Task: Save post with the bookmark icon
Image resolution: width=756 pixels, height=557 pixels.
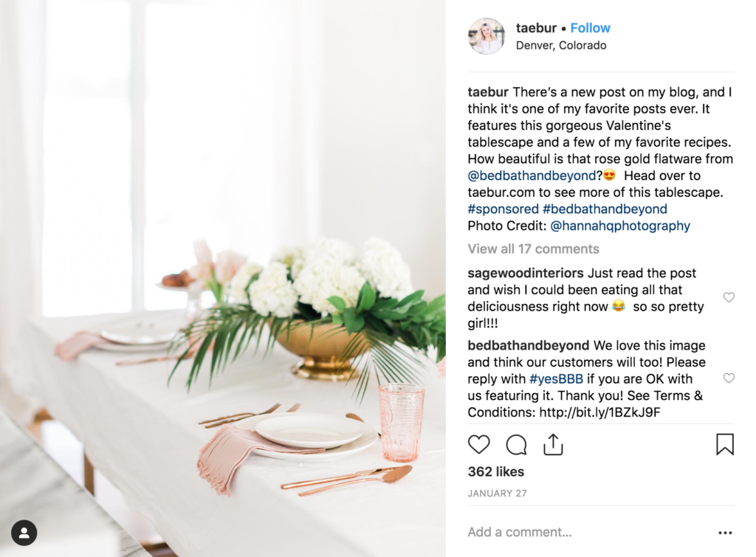Action: (725, 444)
